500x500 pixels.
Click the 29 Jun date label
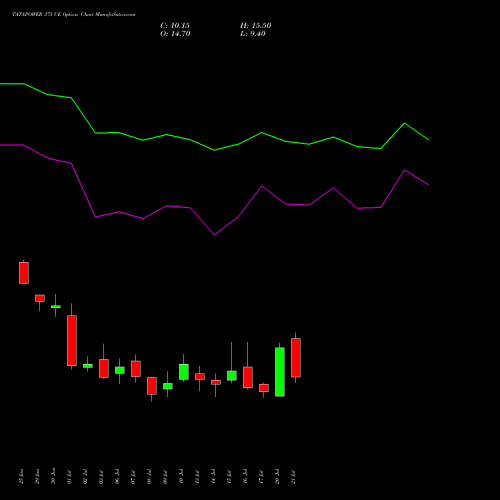pos(37,476)
